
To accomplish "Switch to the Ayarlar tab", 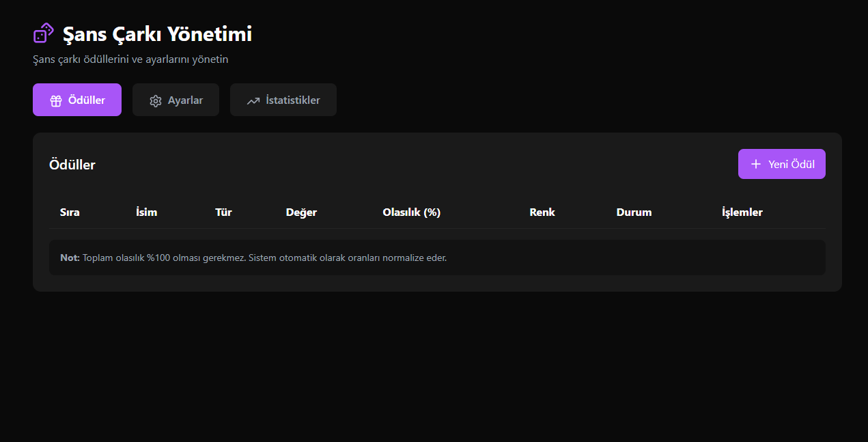I will [x=176, y=100].
